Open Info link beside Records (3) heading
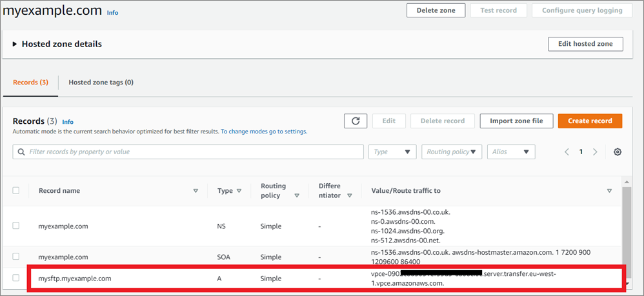 click(68, 122)
